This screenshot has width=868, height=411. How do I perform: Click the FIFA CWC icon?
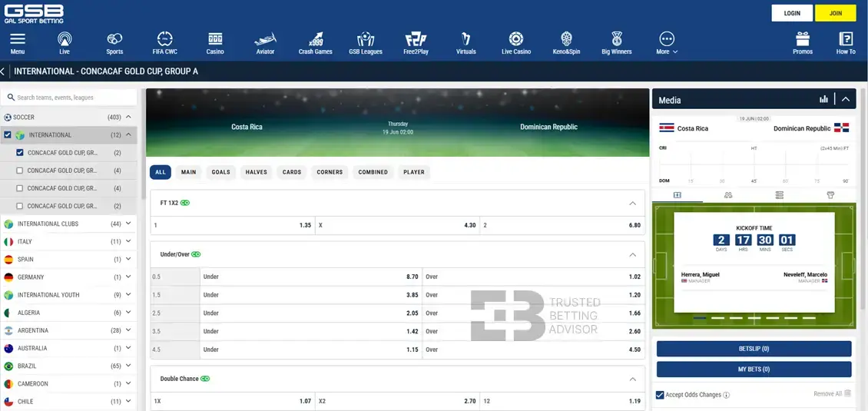coord(164,39)
